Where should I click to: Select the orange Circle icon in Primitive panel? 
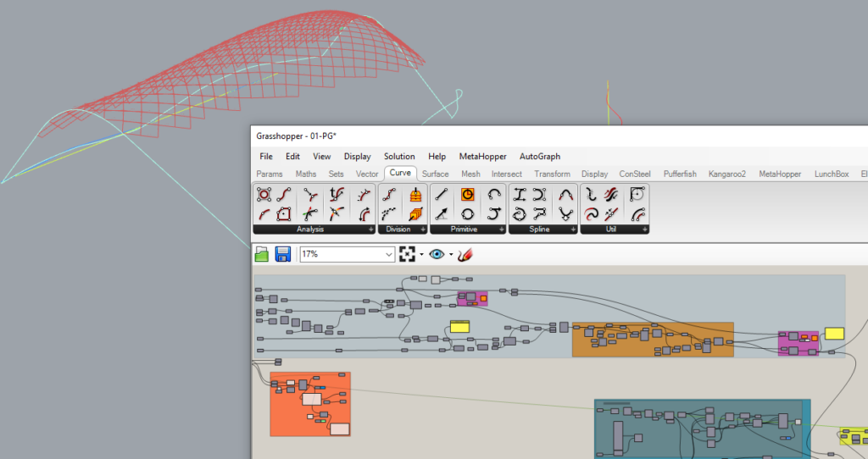(468, 195)
